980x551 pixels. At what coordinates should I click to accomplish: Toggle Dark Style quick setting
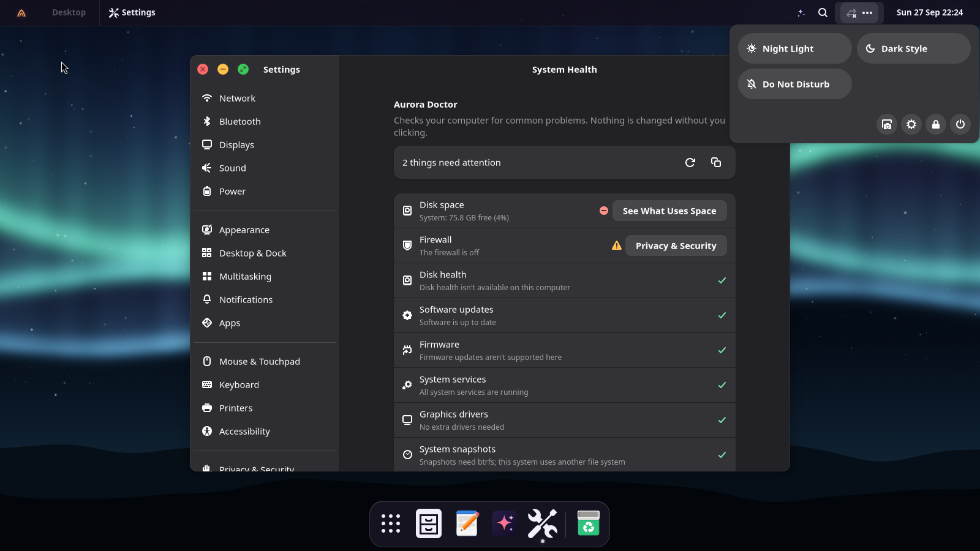913,48
